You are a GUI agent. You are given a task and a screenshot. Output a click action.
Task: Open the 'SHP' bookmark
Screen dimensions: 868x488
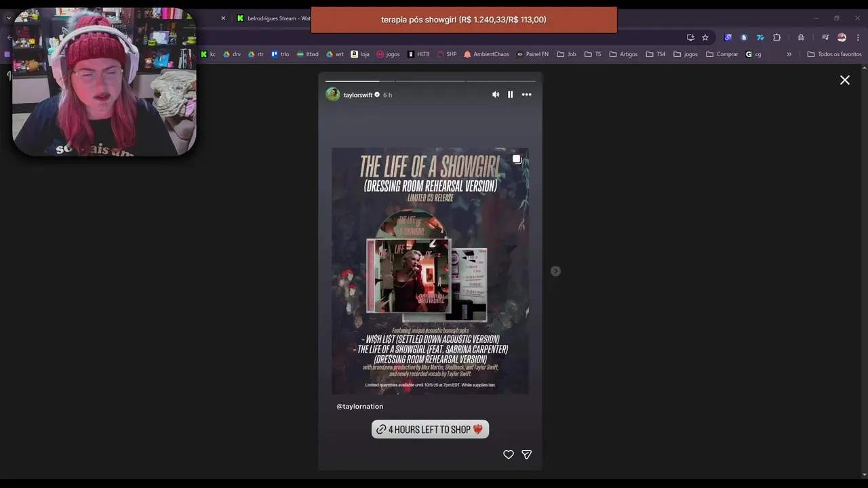click(x=447, y=54)
